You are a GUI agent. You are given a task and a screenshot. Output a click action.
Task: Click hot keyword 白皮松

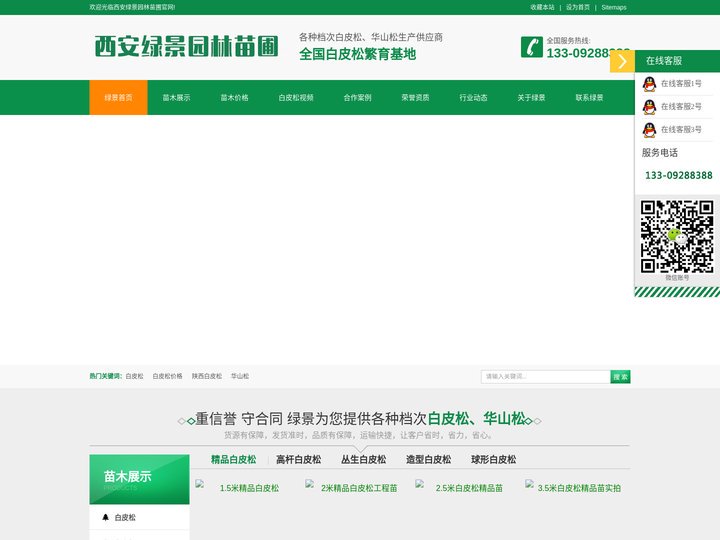click(135, 376)
